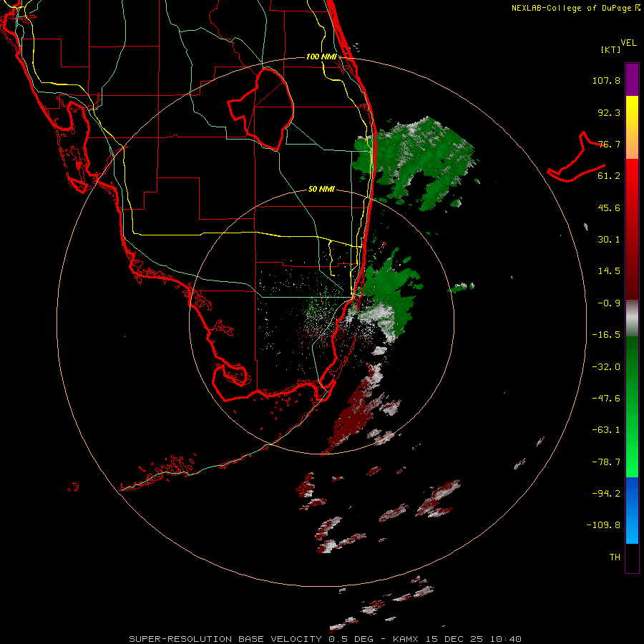Image resolution: width=644 pixels, height=644 pixels.
Task: Click the -16.5 value on the velocity scale
Action: 606,335
